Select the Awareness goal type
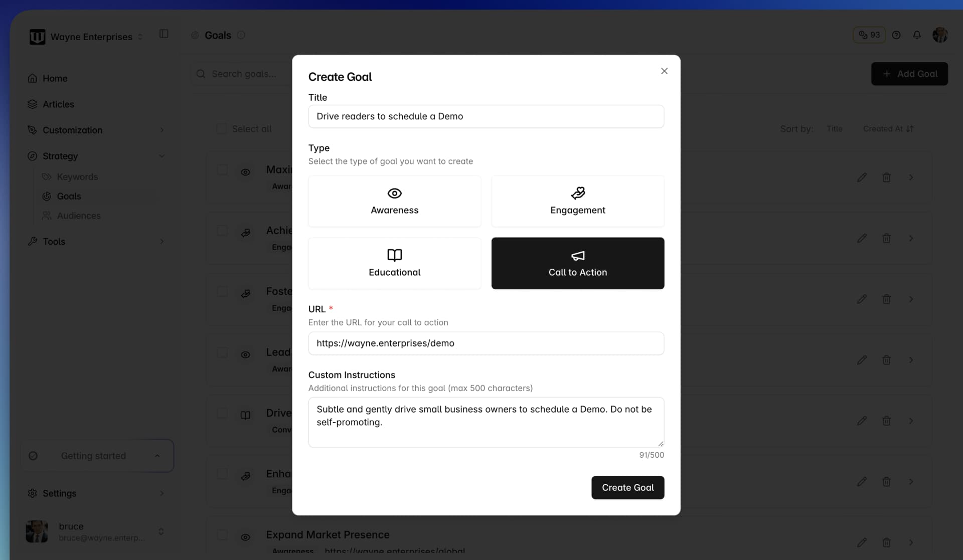 tap(394, 201)
